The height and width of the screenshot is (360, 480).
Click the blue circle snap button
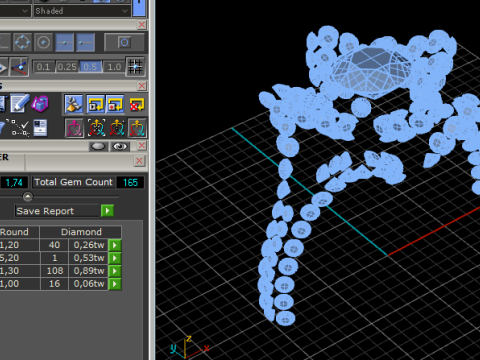pos(124,42)
